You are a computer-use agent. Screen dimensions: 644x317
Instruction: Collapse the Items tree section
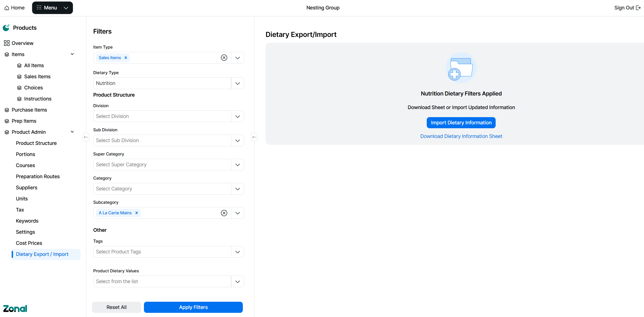tap(72, 54)
